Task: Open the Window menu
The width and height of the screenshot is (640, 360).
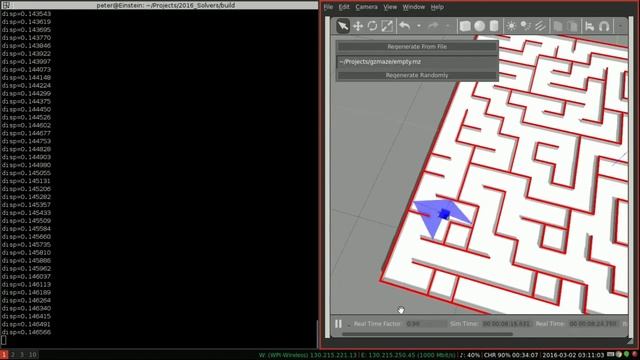Action: pos(413,7)
